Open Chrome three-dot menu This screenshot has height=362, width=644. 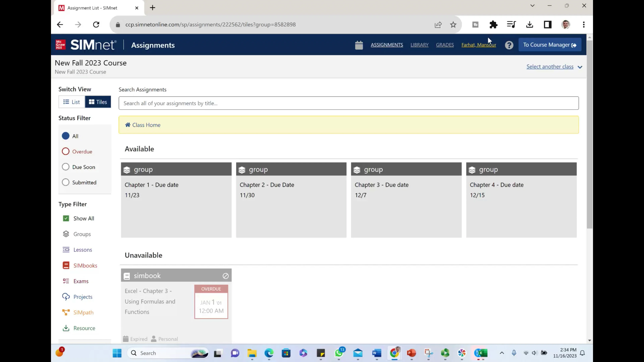pyautogui.click(x=584, y=24)
